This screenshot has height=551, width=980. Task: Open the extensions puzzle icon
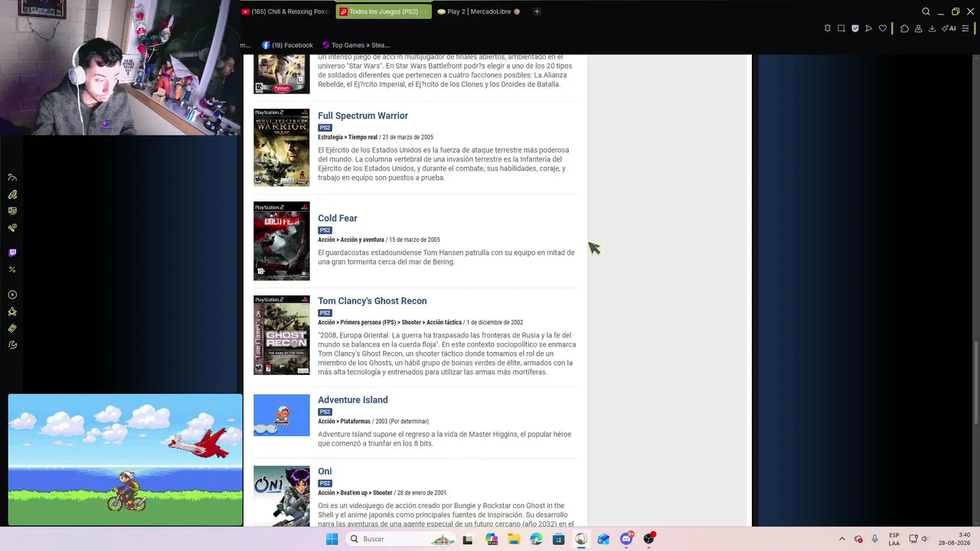(x=904, y=28)
